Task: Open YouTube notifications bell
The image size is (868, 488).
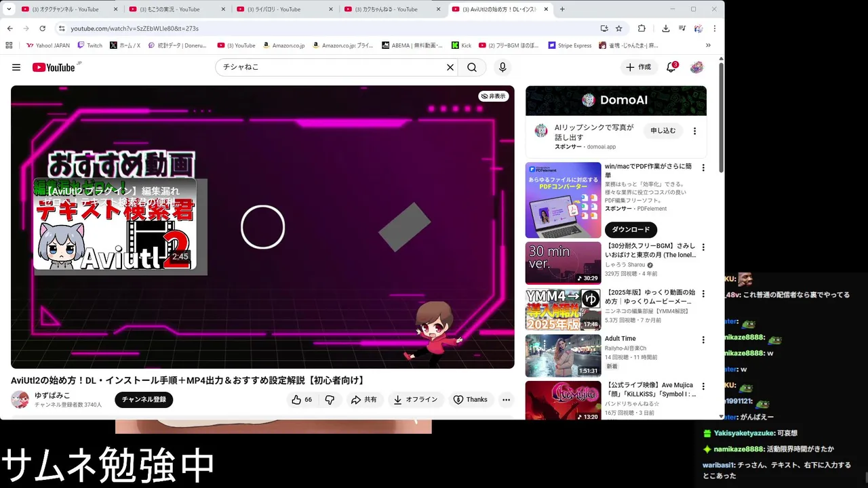Action: click(x=671, y=67)
